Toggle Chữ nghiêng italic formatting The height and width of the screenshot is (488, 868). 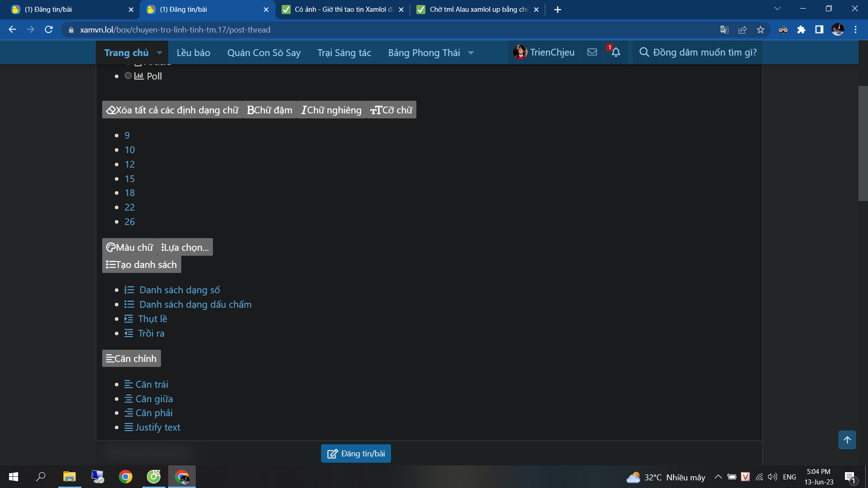[x=331, y=110]
